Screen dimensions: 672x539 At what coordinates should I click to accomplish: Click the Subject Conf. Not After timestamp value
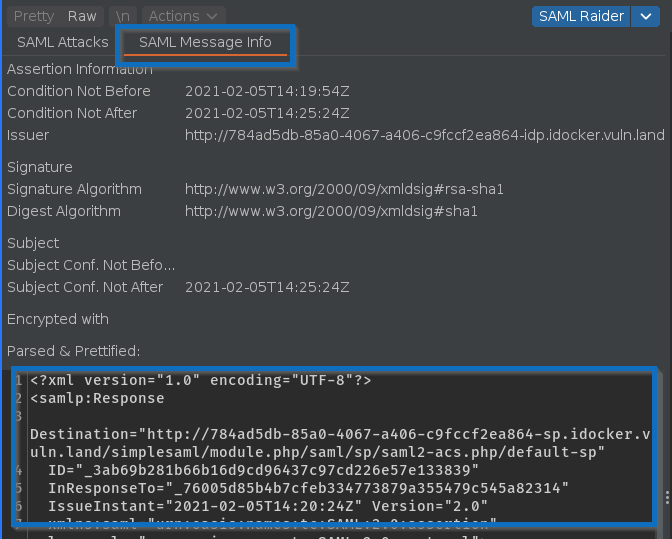click(267, 287)
